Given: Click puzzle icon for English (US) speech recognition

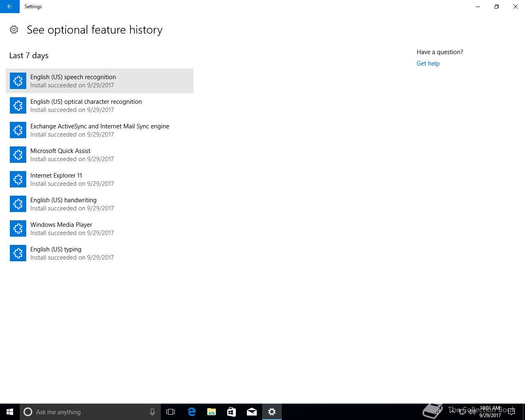Looking at the screenshot, I should click(x=18, y=81).
